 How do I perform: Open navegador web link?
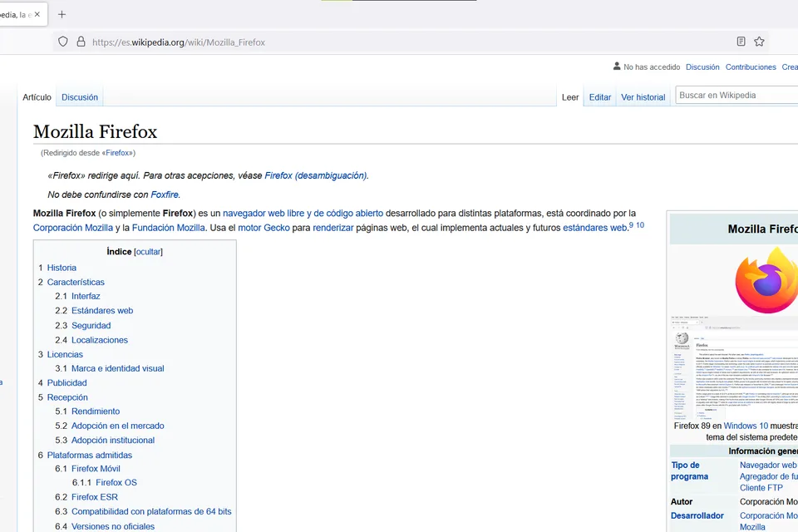[x=254, y=214]
